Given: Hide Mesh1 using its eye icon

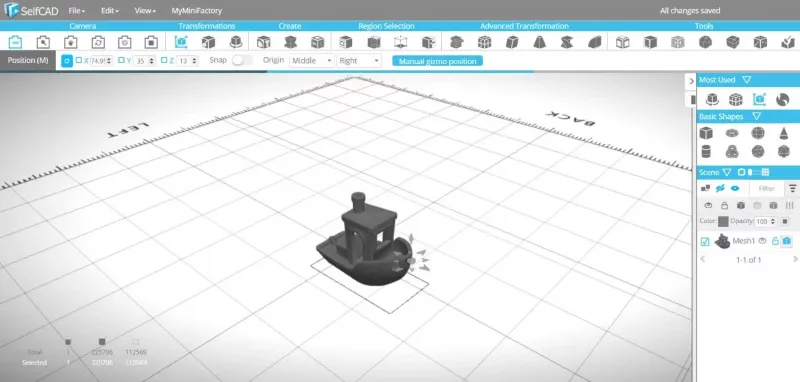Looking at the screenshot, I should pos(763,241).
